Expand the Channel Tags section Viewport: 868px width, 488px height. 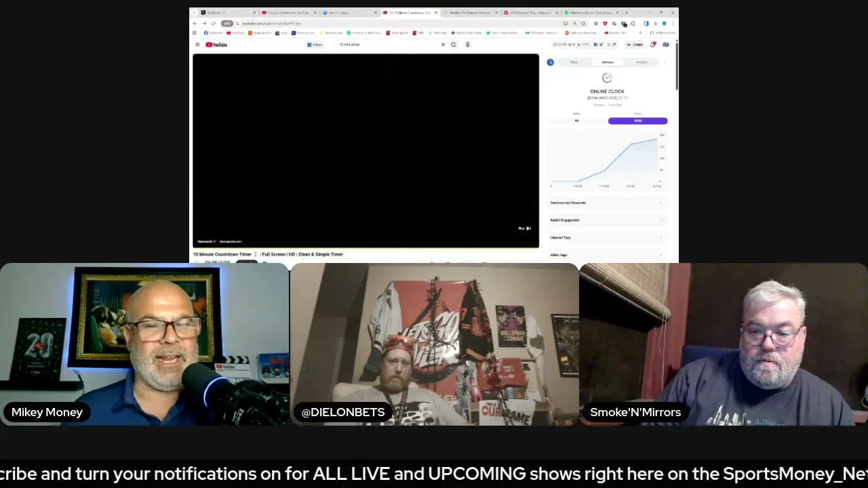[x=607, y=238]
